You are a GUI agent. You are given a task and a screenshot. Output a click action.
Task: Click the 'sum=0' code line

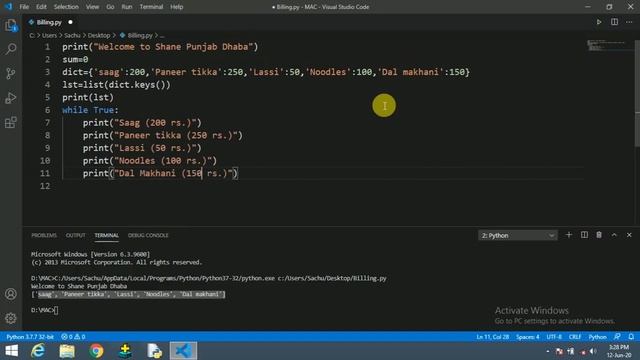(75, 60)
